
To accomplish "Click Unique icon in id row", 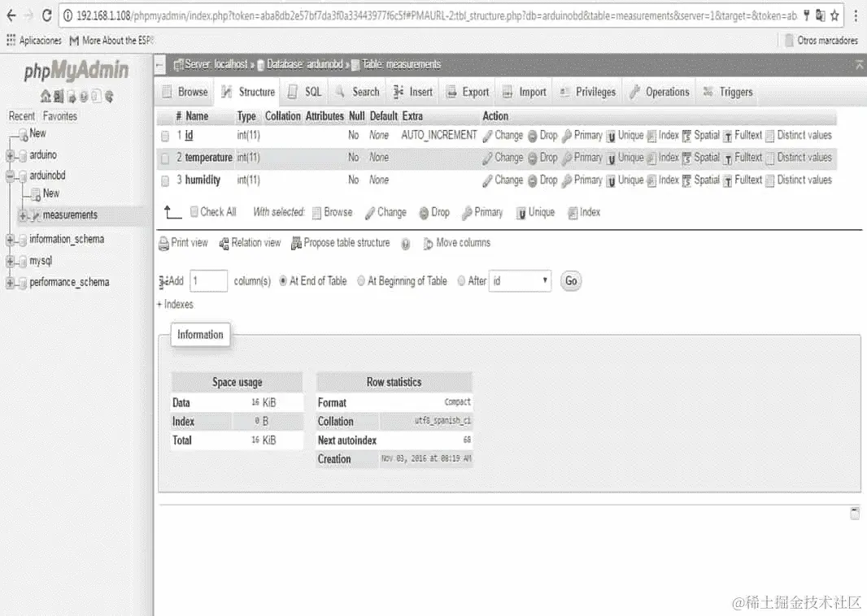I will click(x=611, y=136).
